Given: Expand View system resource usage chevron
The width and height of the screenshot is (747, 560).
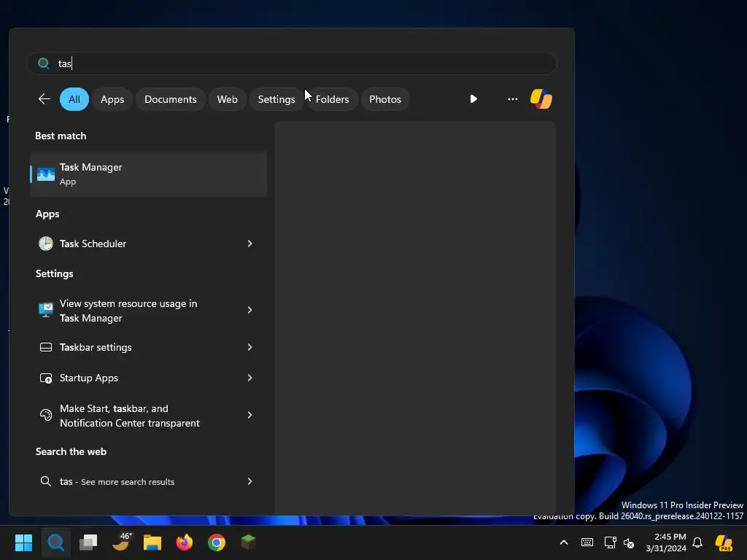Looking at the screenshot, I should click(249, 310).
